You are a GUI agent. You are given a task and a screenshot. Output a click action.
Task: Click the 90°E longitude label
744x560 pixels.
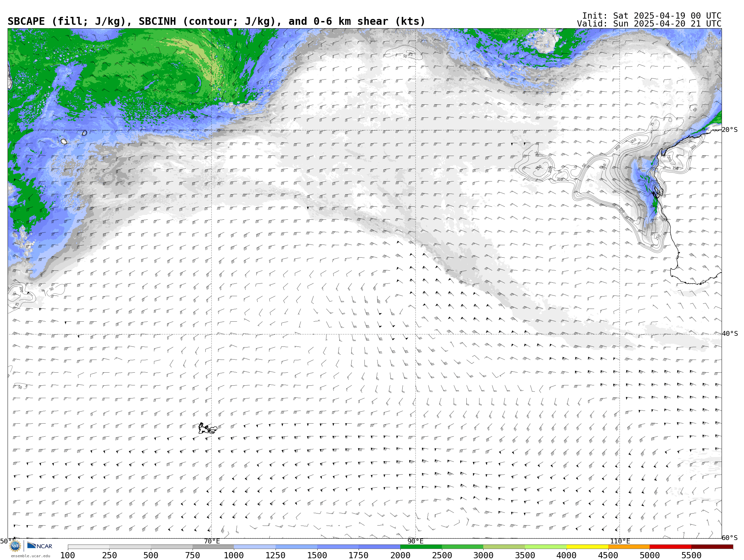[x=415, y=541]
